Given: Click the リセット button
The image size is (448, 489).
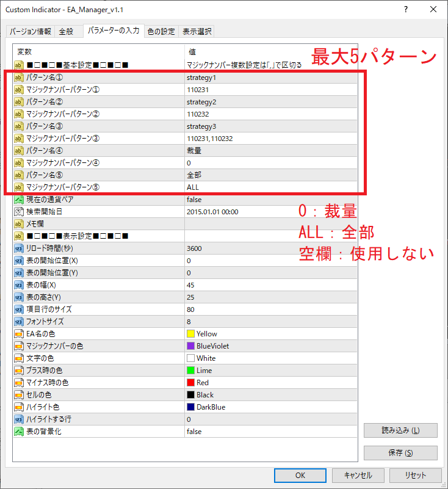Looking at the screenshot, I should coord(415,476).
